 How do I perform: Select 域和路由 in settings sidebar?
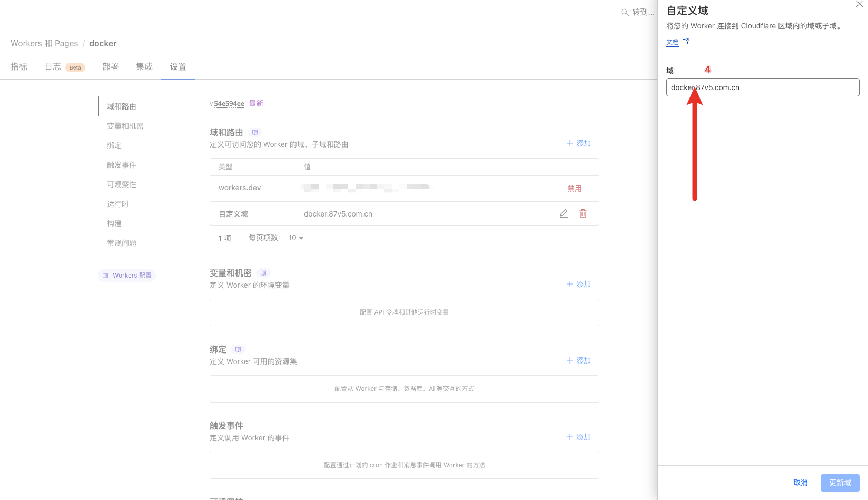coord(122,106)
